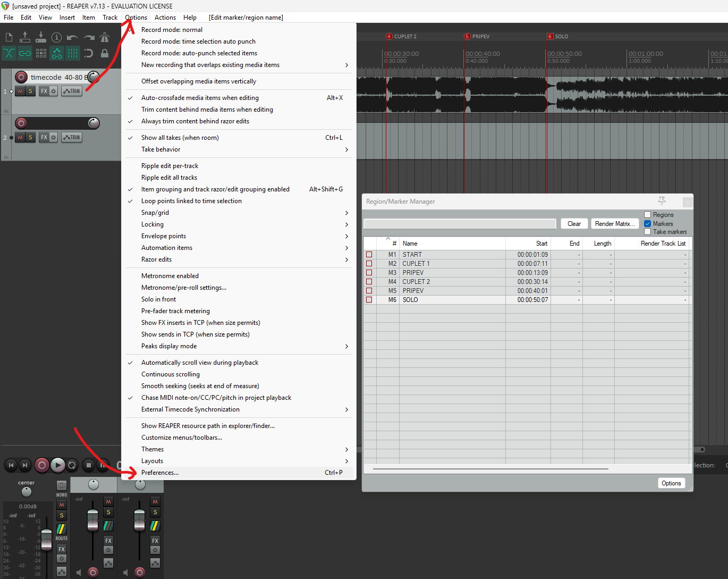Screen dimensions: 728x579
Task: Mute the timecode track 1
Action: point(20,91)
